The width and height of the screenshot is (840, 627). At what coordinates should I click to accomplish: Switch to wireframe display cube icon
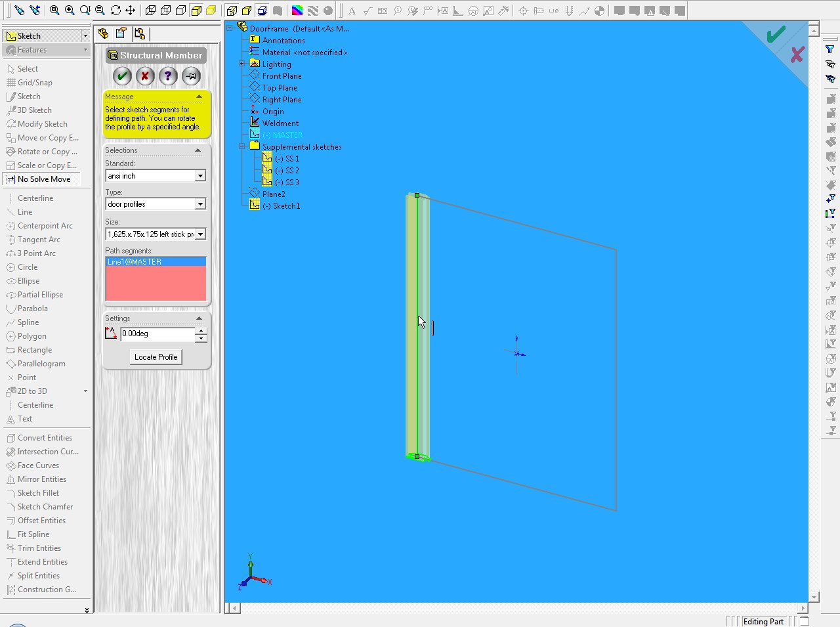click(x=150, y=11)
